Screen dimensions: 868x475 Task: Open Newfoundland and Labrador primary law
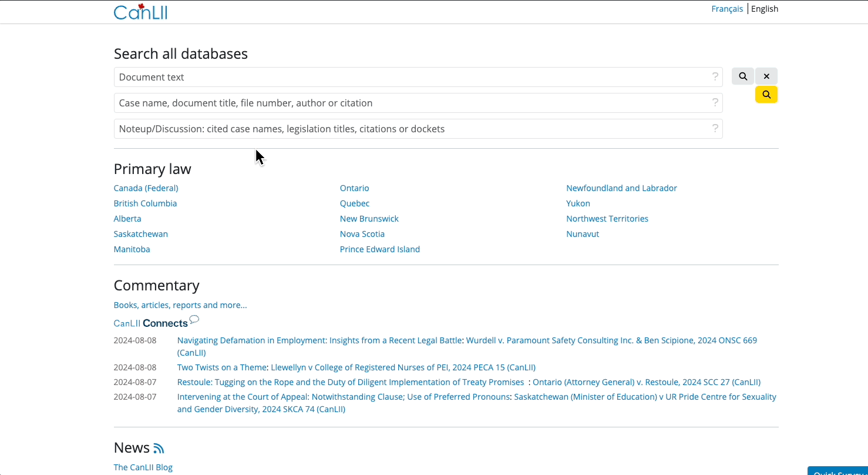pyautogui.click(x=621, y=188)
